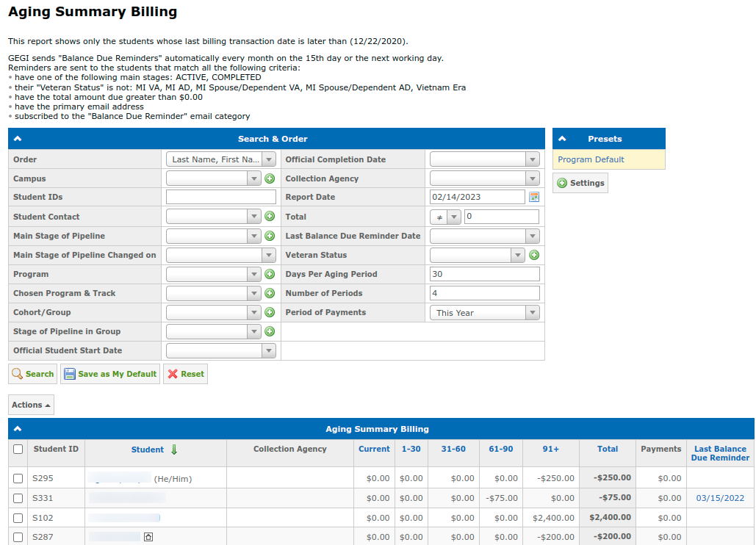Viewport: 756px width, 545px height.
Task: Collapse the Aging Summary Billing results panel
Action: (x=18, y=429)
